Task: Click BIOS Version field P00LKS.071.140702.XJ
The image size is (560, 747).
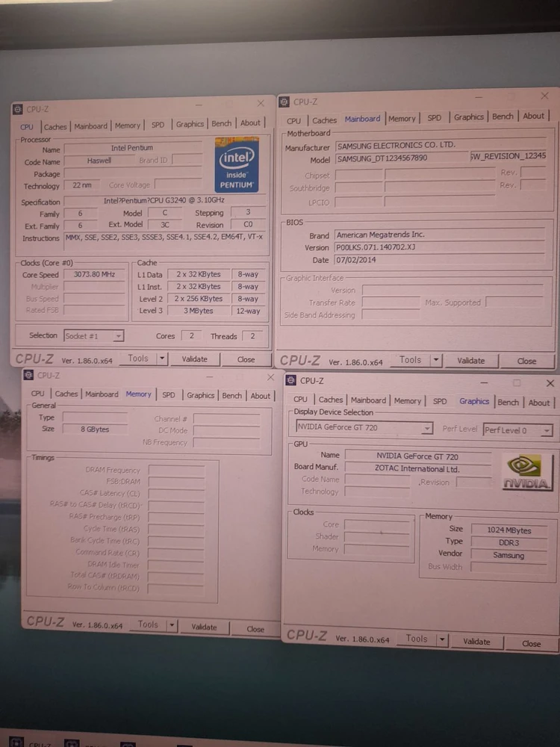Action: (440, 247)
